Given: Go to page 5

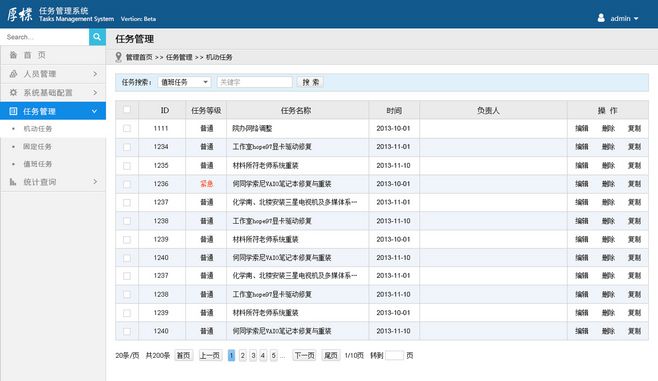Looking at the screenshot, I should (274, 355).
